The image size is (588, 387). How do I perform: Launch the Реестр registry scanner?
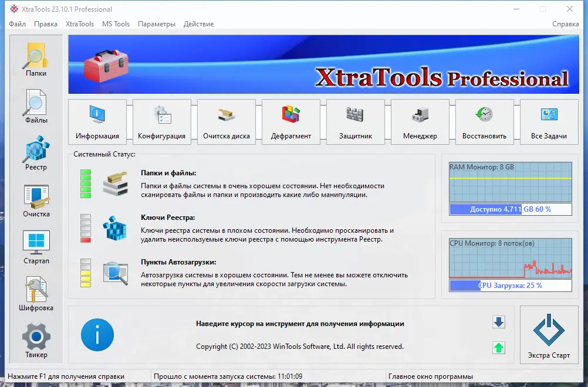[x=36, y=154]
